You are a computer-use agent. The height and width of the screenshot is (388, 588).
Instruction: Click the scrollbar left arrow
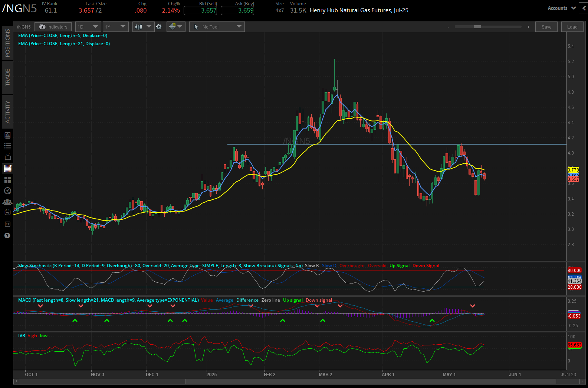[16, 381]
